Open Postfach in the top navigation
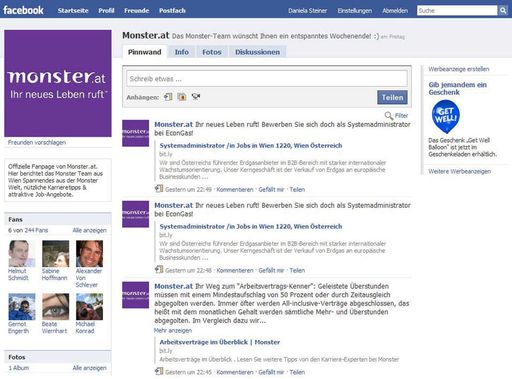The width and height of the screenshot is (512, 379). (172, 11)
